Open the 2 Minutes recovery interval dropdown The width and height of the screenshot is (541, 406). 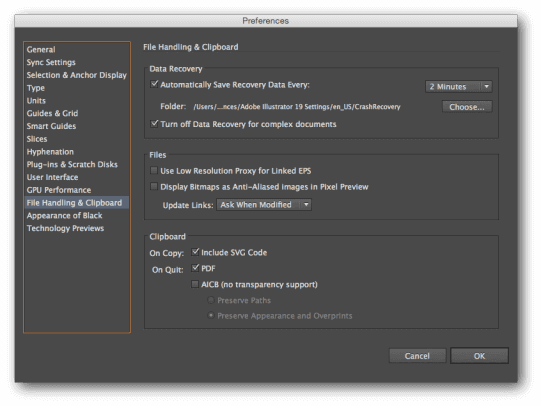[x=459, y=87]
